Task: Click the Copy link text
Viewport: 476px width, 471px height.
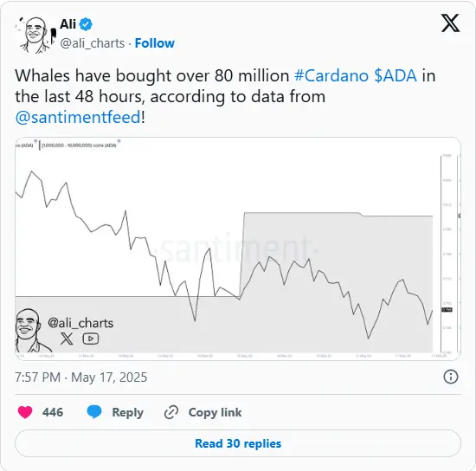Action: pos(215,412)
